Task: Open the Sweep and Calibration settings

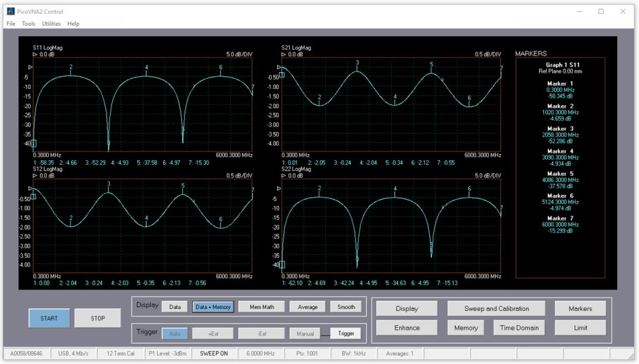Action: pyautogui.click(x=496, y=308)
